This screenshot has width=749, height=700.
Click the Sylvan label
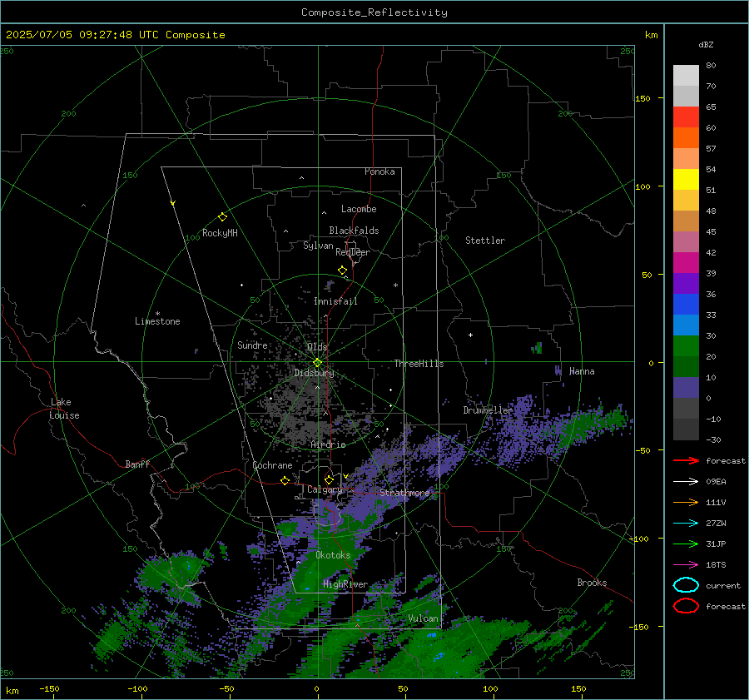click(x=318, y=245)
